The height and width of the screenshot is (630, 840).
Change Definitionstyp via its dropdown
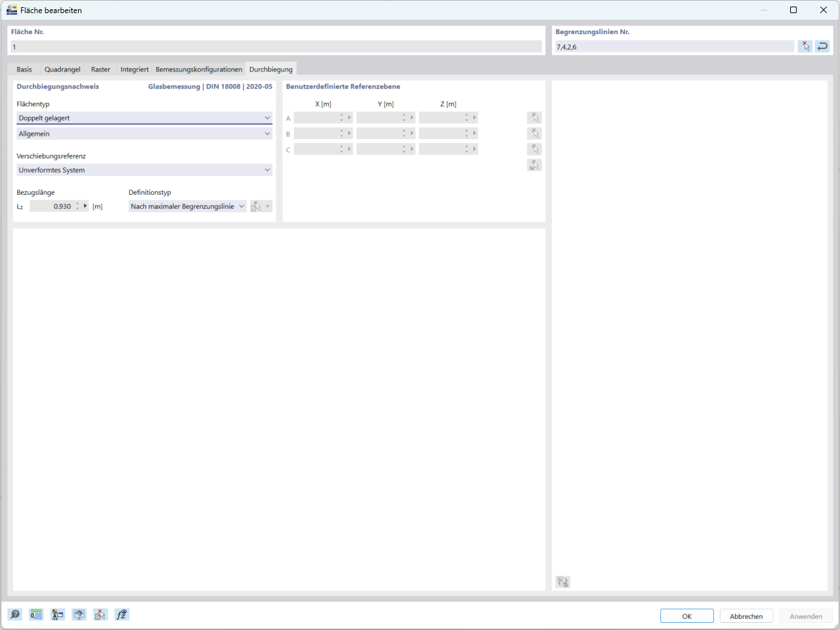tap(241, 205)
